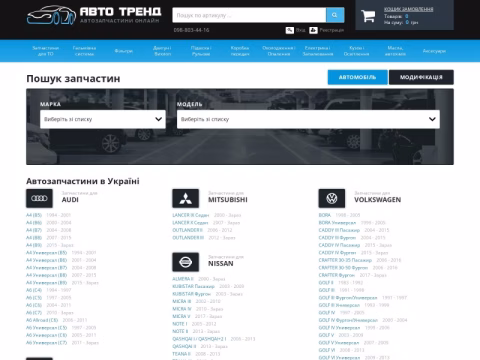Click the user icon beside Реєстрація
The width and height of the screenshot is (480, 360).
(313, 30)
